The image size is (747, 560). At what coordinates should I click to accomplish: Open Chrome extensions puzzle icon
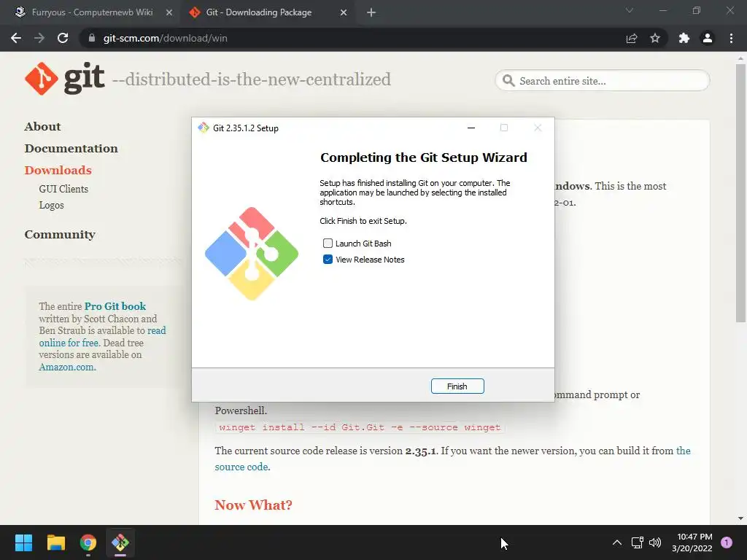point(684,38)
